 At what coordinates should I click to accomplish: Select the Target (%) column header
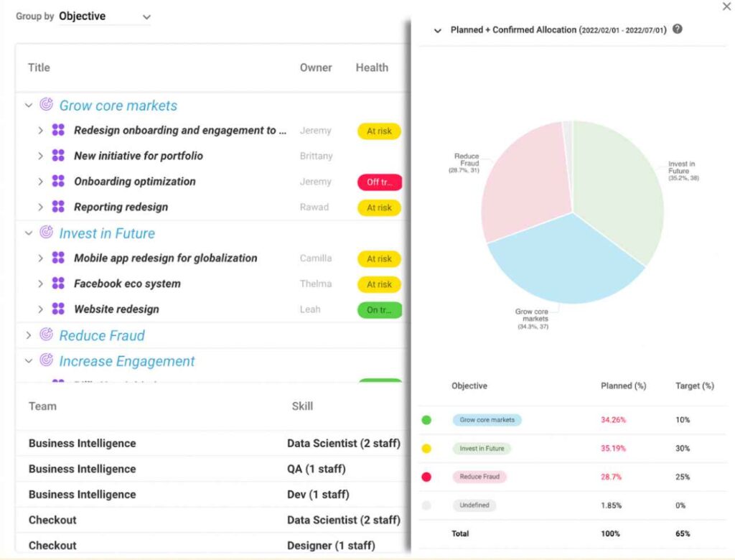695,386
